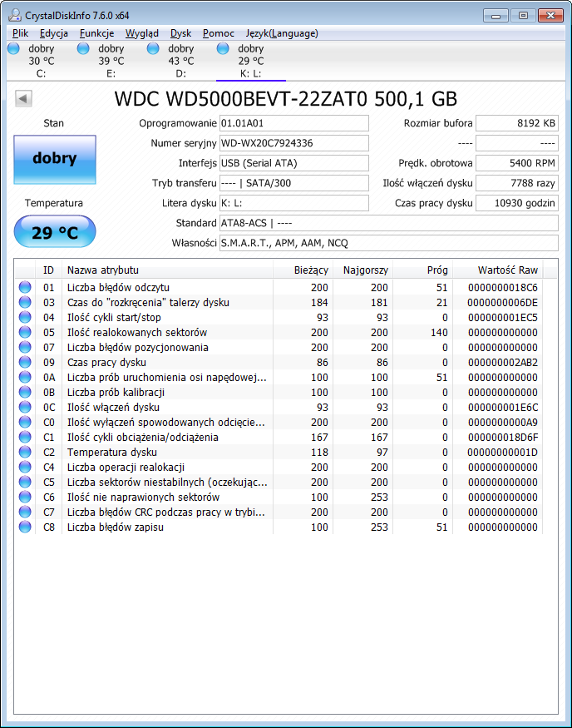Click status orb for attribute C6 row
572x728 pixels.
pyautogui.click(x=25, y=497)
